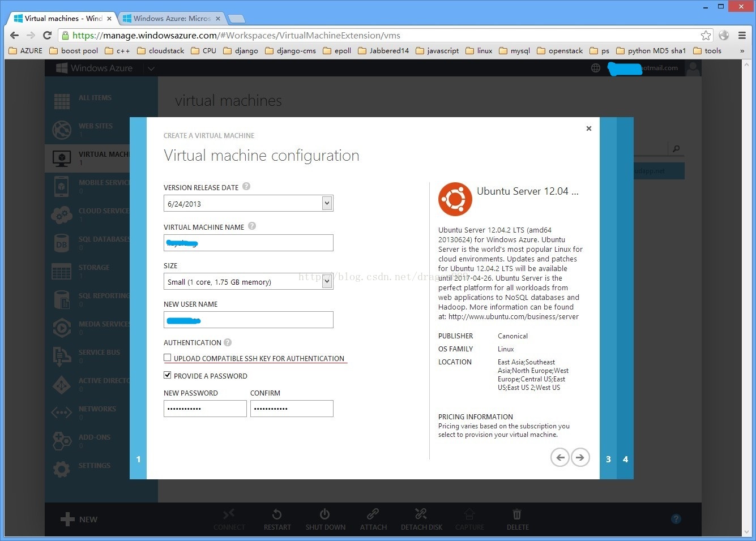Viewport: 756px width, 541px height.
Task: Switch to Windows Azure: Micros browser tab
Action: coord(172,18)
